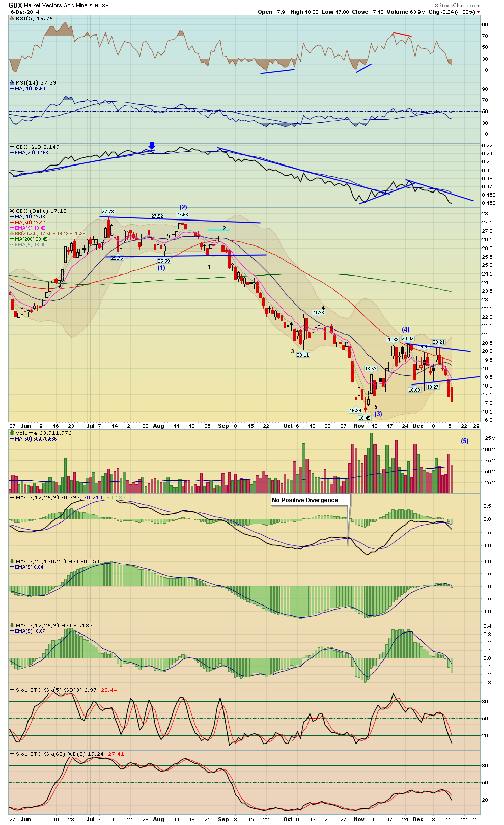Click the candlestick icon beside GDX (Daily)
This screenshot has width=504, height=825.
point(12,211)
